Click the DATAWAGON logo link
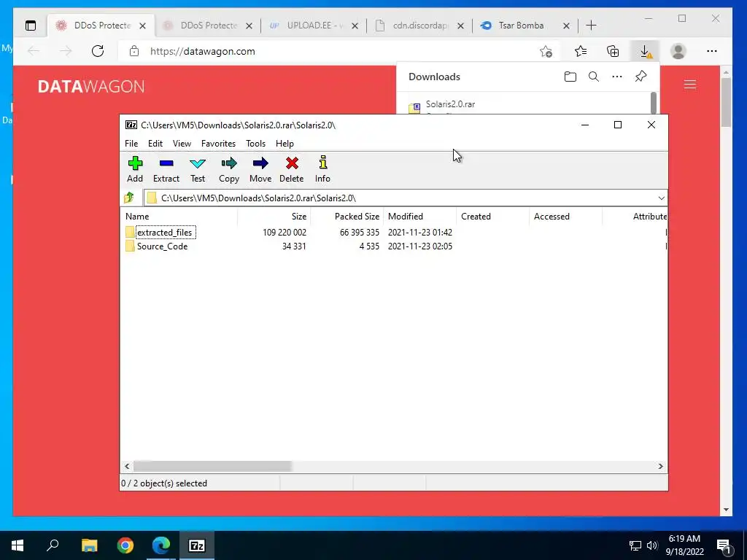This screenshot has width=747, height=560. [x=91, y=86]
